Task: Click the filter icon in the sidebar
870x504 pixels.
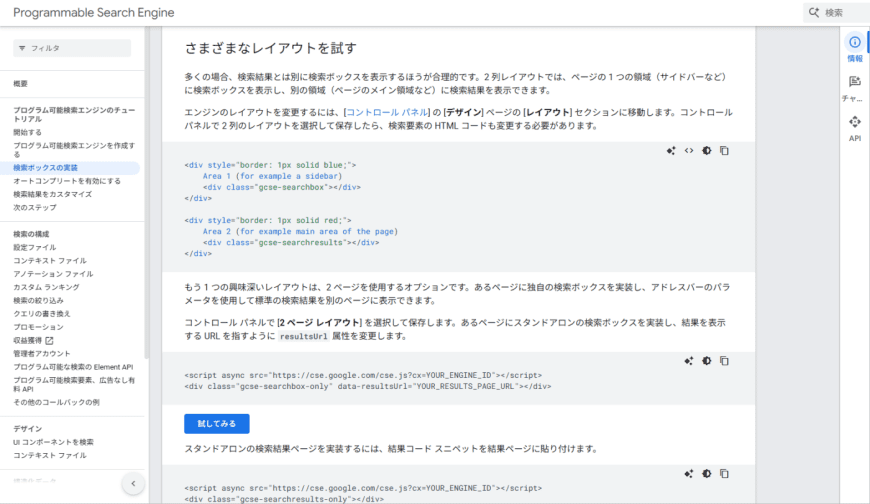Action: [22, 48]
